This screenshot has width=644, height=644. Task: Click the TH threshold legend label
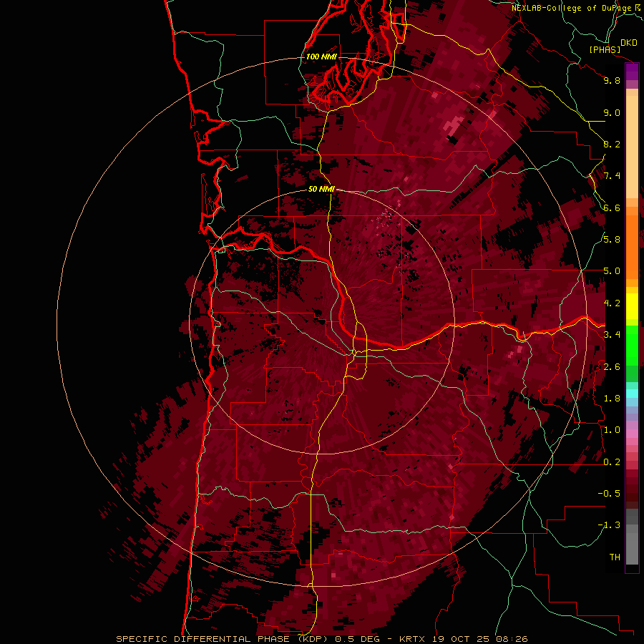click(615, 557)
